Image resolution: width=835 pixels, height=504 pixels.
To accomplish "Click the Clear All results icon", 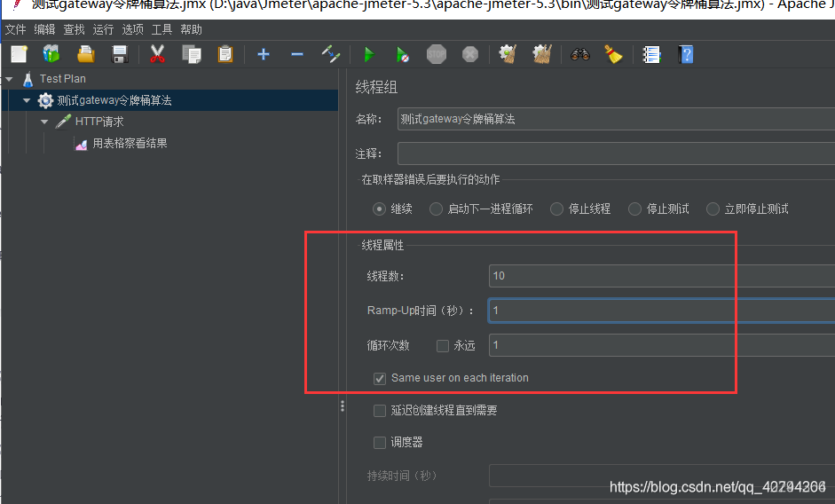I will tap(541, 54).
